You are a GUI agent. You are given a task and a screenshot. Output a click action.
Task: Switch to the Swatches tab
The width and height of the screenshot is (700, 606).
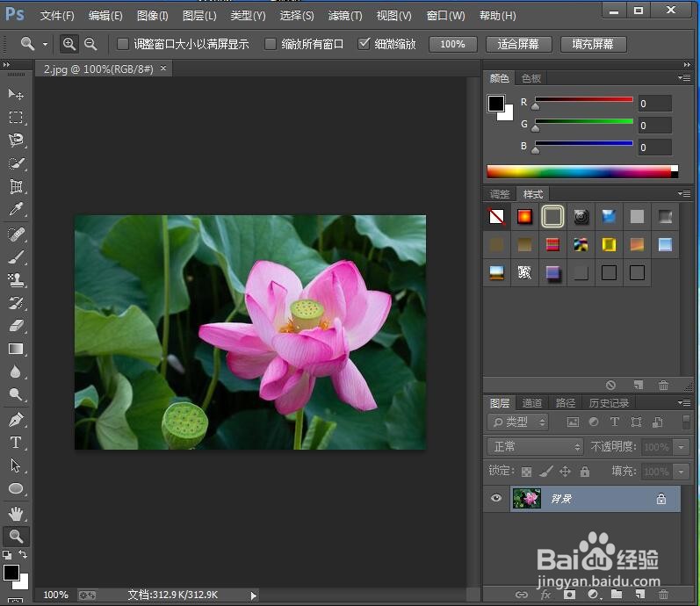coord(531,78)
